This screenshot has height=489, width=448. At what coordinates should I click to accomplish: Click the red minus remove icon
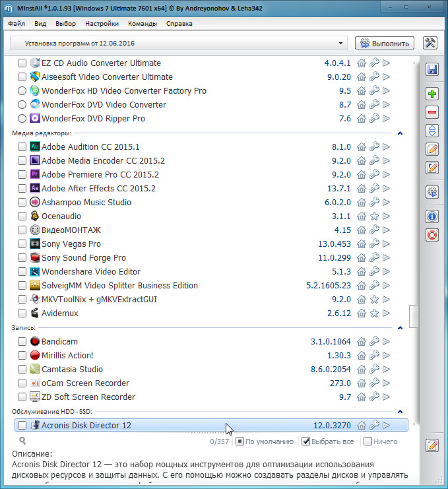coord(432,112)
